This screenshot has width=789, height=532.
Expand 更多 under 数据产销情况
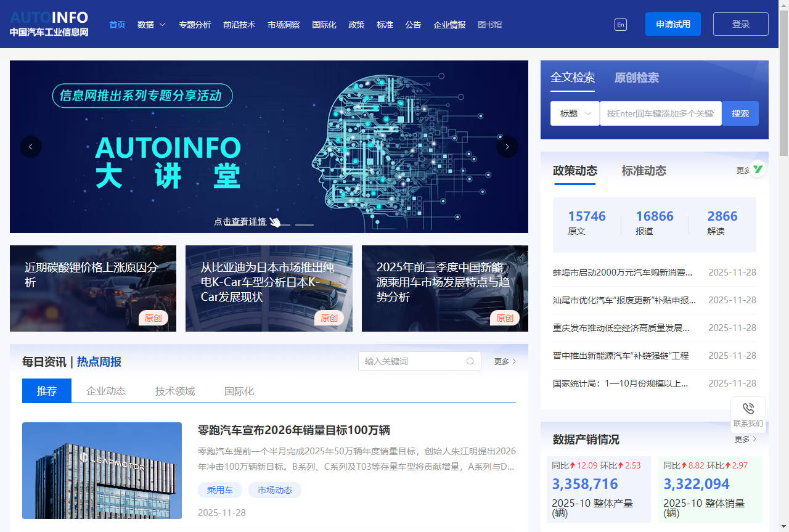coord(743,439)
